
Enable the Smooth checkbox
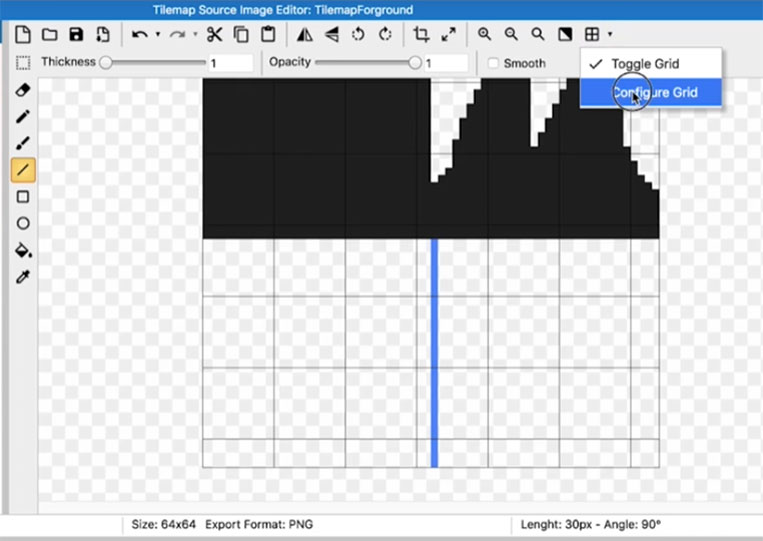[493, 63]
